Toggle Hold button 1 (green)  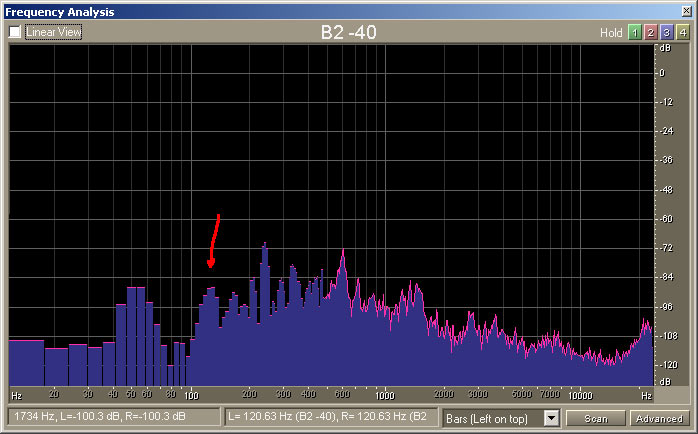click(x=635, y=32)
